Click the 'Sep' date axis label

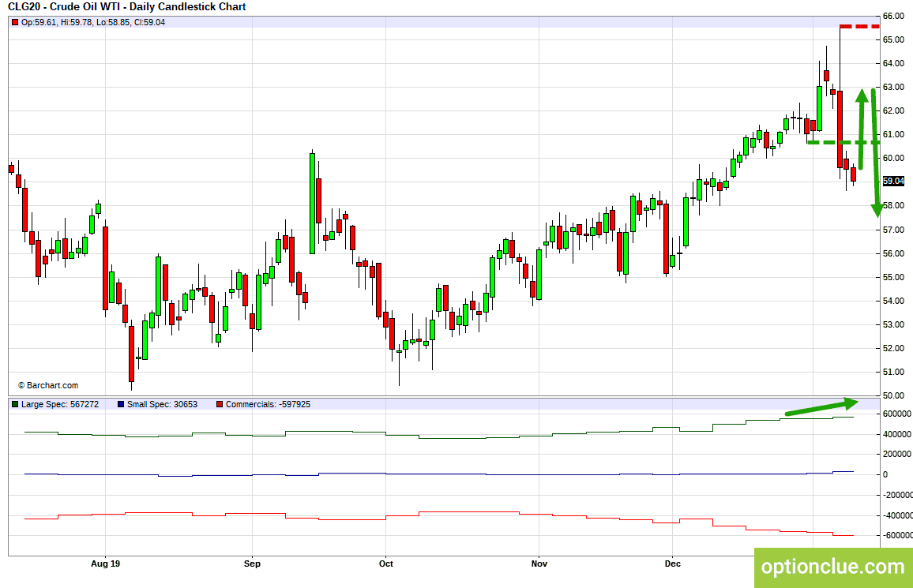(x=252, y=564)
